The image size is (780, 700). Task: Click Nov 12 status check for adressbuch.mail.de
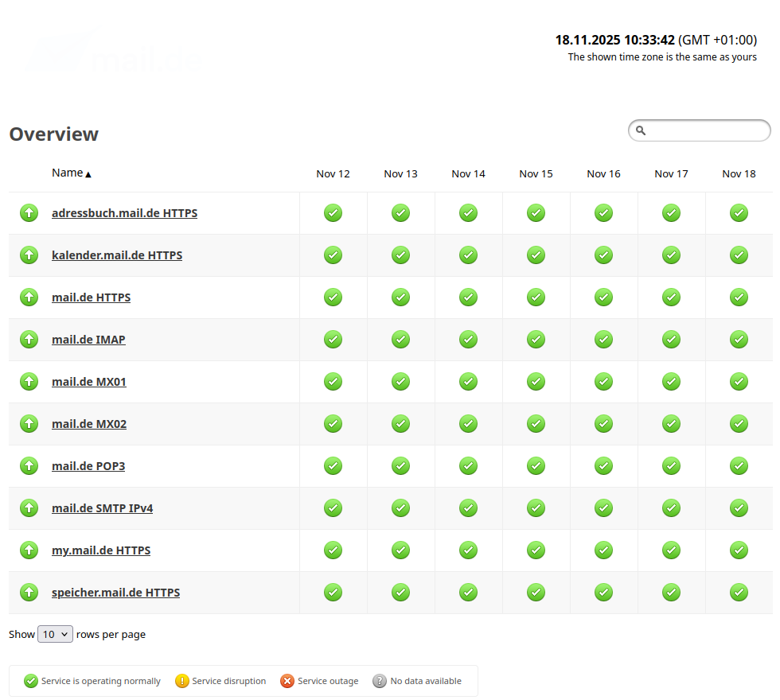(x=333, y=213)
